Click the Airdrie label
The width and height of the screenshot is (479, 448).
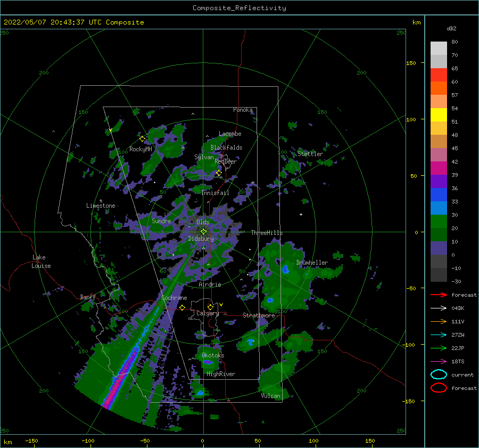210,284
